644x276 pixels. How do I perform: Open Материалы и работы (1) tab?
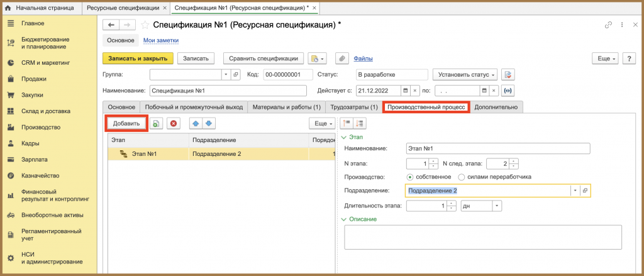point(287,108)
